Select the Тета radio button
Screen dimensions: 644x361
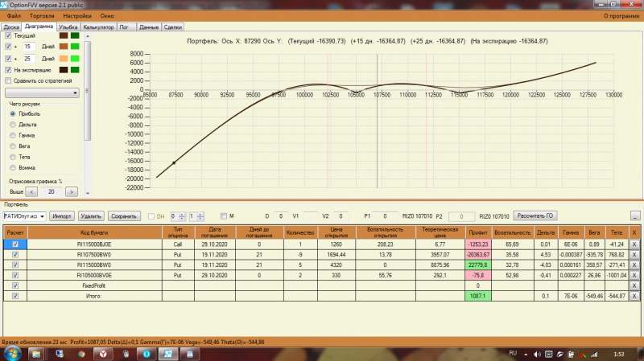pyautogui.click(x=13, y=157)
